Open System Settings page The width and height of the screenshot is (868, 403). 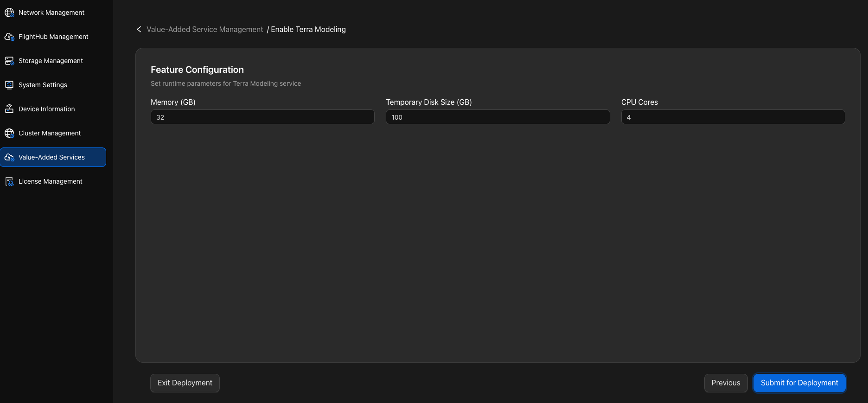click(53, 85)
